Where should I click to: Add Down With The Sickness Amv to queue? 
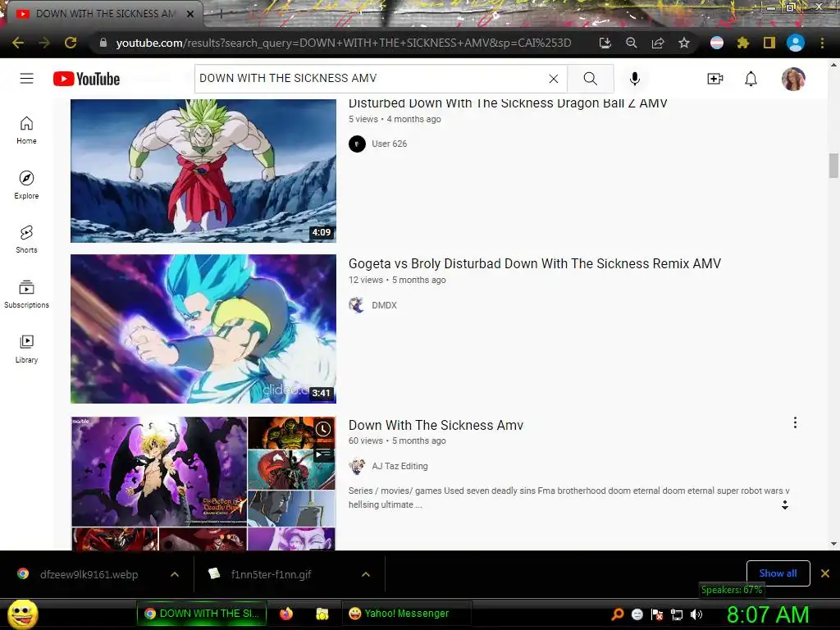point(323,454)
